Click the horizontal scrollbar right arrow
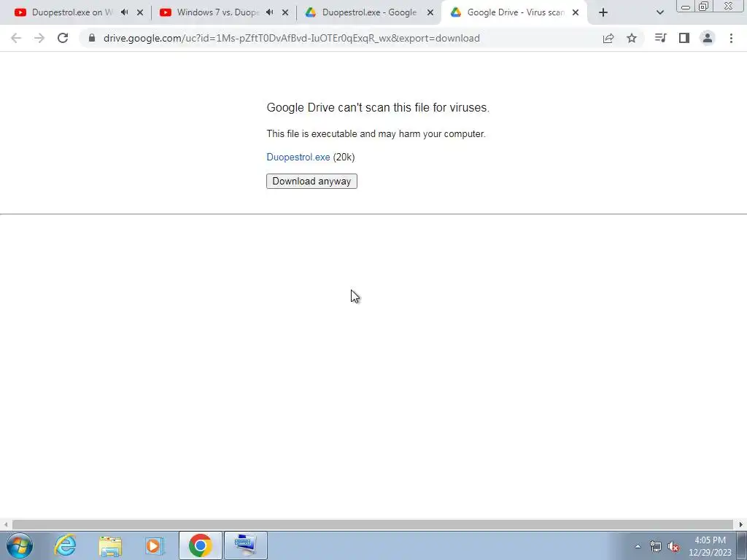Viewport: 747px width, 560px height. click(x=741, y=525)
